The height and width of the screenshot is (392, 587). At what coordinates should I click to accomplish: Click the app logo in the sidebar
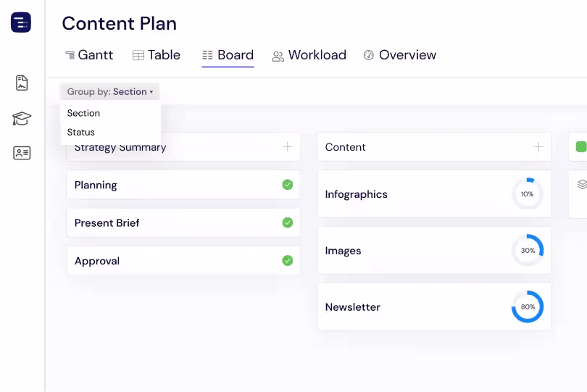pos(21,22)
